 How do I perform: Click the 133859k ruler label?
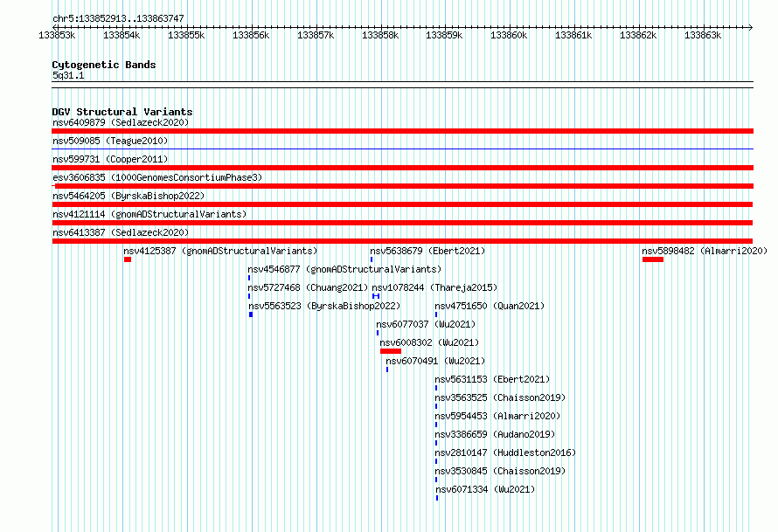pyautogui.click(x=444, y=35)
